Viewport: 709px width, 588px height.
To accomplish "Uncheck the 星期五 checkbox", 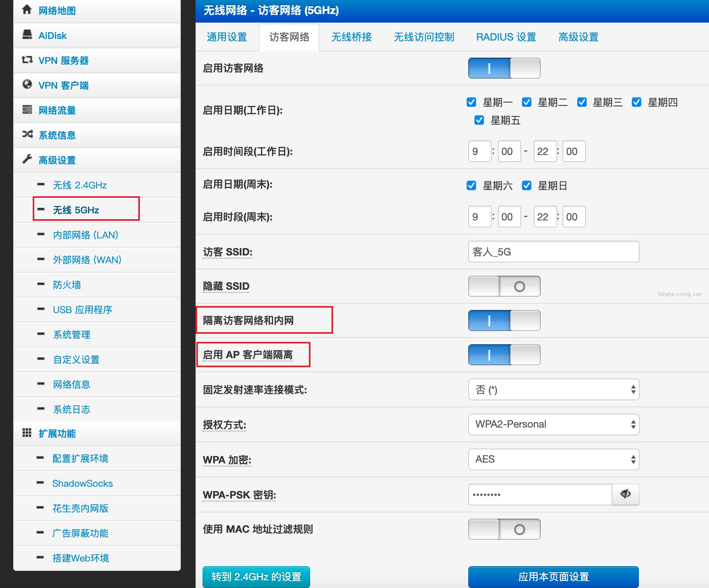I will coord(479,120).
